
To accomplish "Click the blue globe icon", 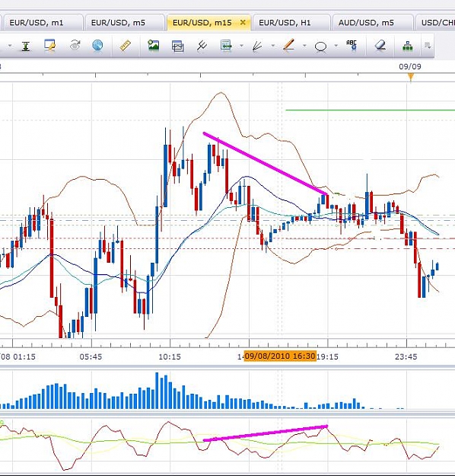I will [x=97, y=46].
